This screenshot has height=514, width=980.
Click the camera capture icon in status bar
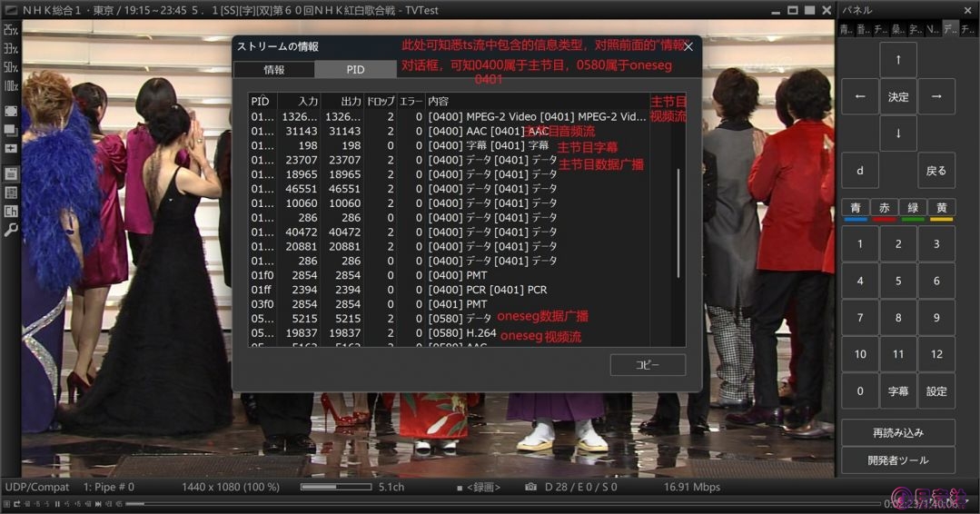pyautogui.click(x=530, y=488)
